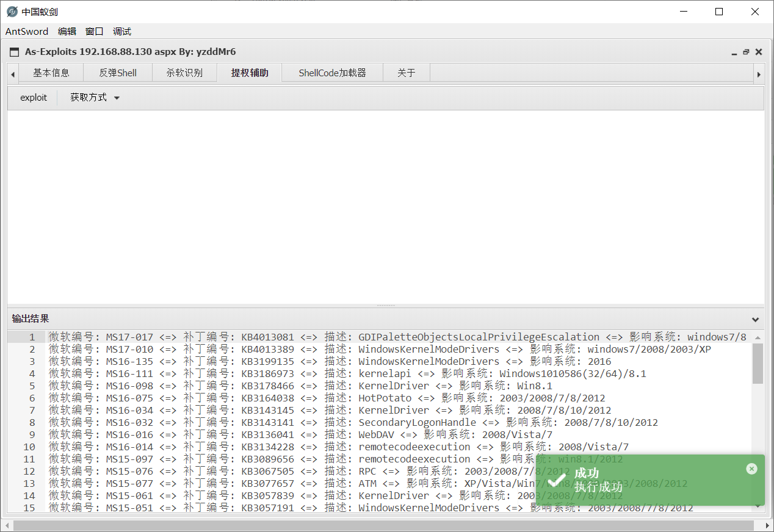Restore the As-Exploits inner panel
774x532 pixels.
[746, 52]
